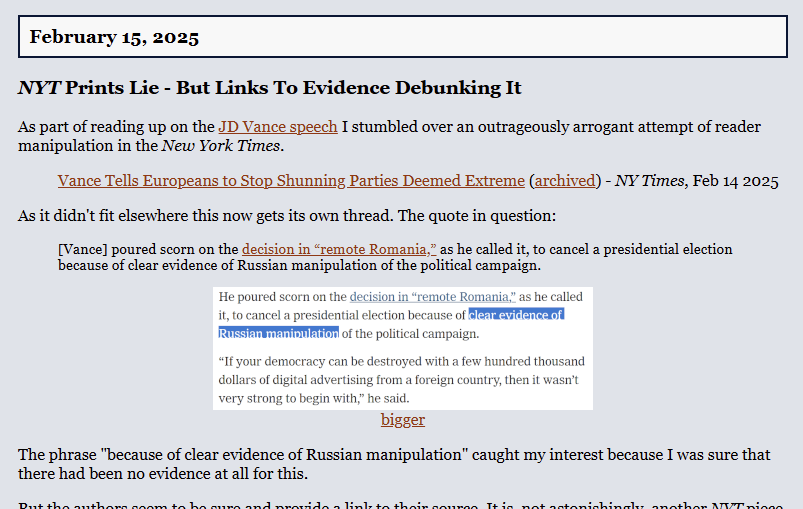The height and width of the screenshot is (509, 803).
Task: Click the NYT Prints Lie article headline
Action: click(270, 88)
